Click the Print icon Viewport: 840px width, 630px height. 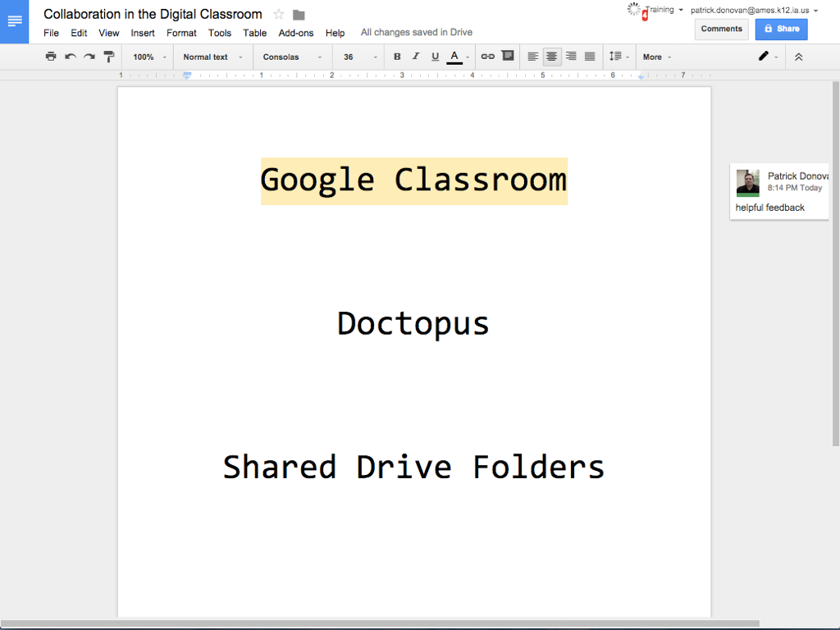51,57
